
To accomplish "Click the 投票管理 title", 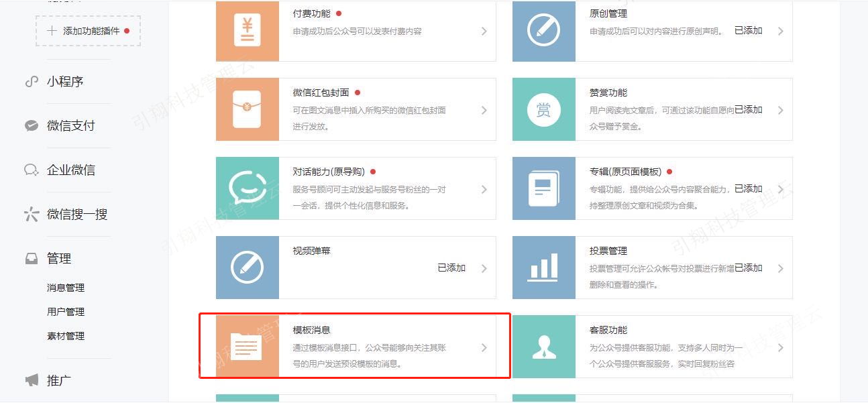I will [x=608, y=251].
